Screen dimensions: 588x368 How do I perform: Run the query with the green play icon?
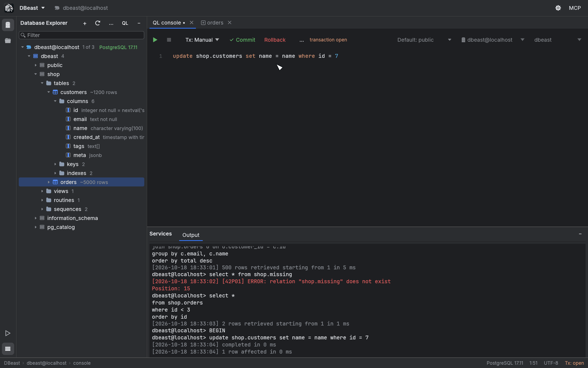point(155,40)
